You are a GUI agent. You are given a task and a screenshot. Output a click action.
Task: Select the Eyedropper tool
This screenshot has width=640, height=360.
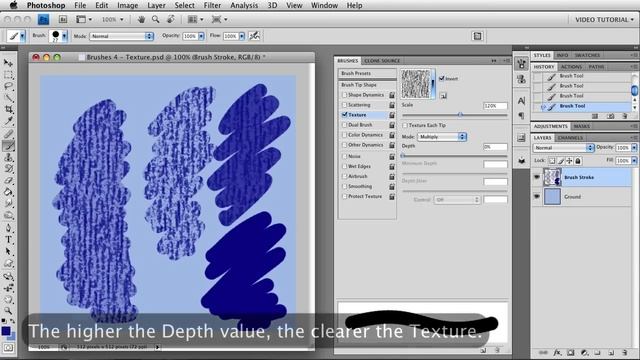8,121
